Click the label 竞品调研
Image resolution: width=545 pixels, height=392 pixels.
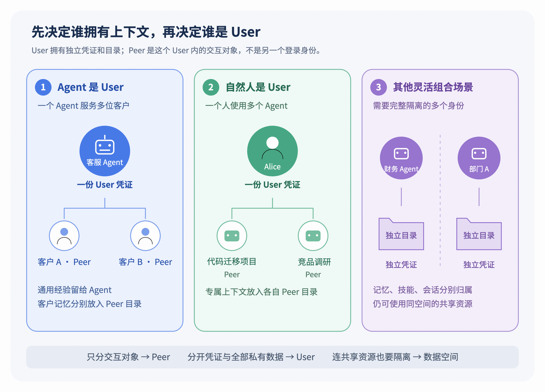click(314, 262)
